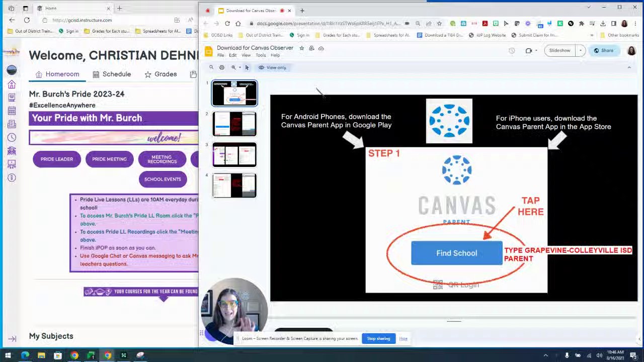Open Canvas history clock icon in sidebar

point(12,137)
